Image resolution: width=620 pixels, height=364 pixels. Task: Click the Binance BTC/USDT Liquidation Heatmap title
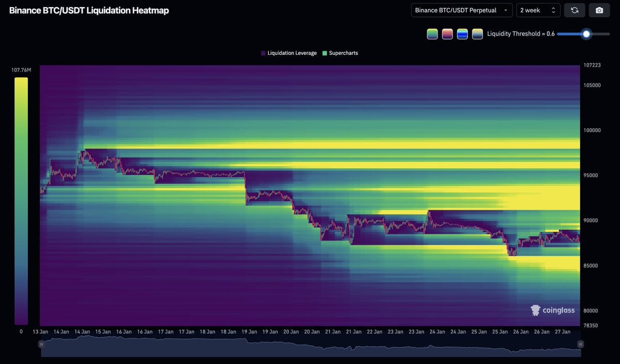coord(89,10)
